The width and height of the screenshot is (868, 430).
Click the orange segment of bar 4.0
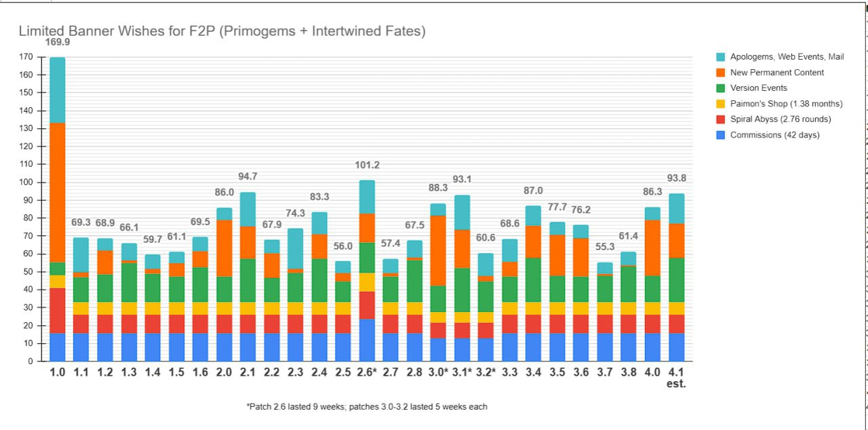coord(652,248)
